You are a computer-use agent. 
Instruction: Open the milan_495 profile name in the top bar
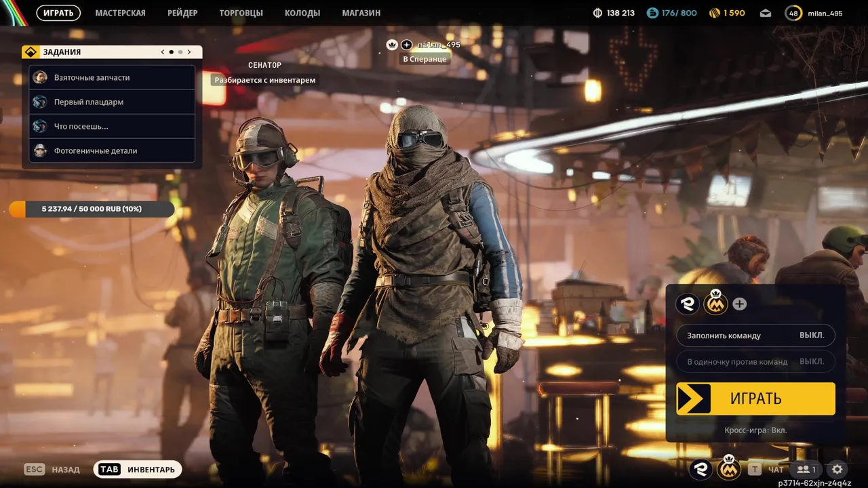click(x=825, y=13)
